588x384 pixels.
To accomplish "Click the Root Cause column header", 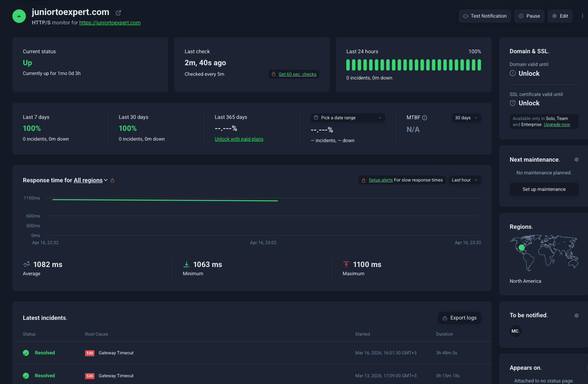I will click(97, 334).
